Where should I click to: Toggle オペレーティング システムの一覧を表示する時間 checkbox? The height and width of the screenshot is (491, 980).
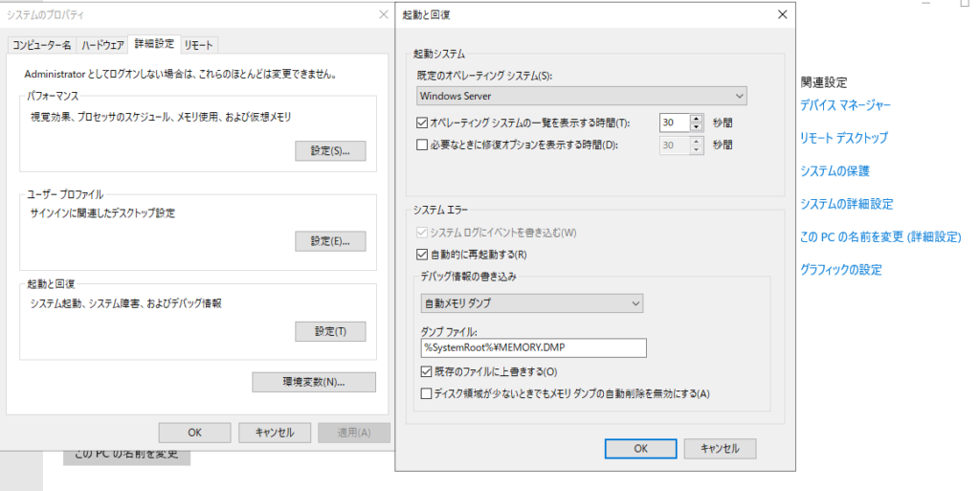tap(423, 123)
